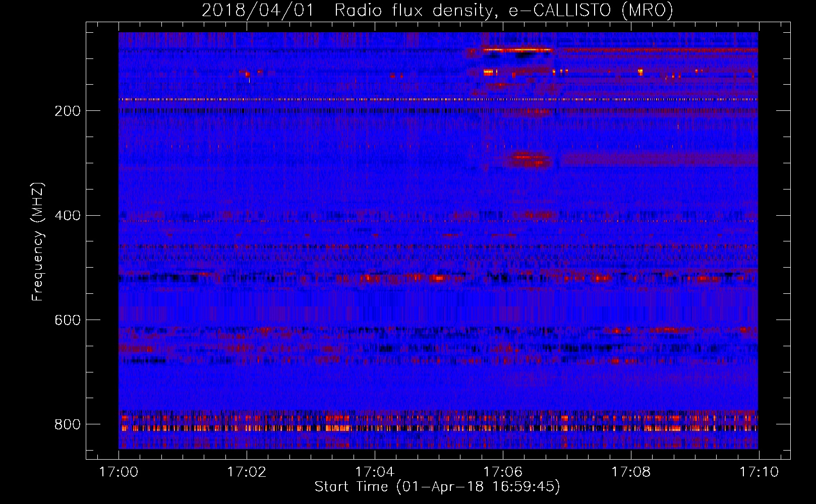
Task: Click the 600 frequency tick label
Action: (68, 321)
